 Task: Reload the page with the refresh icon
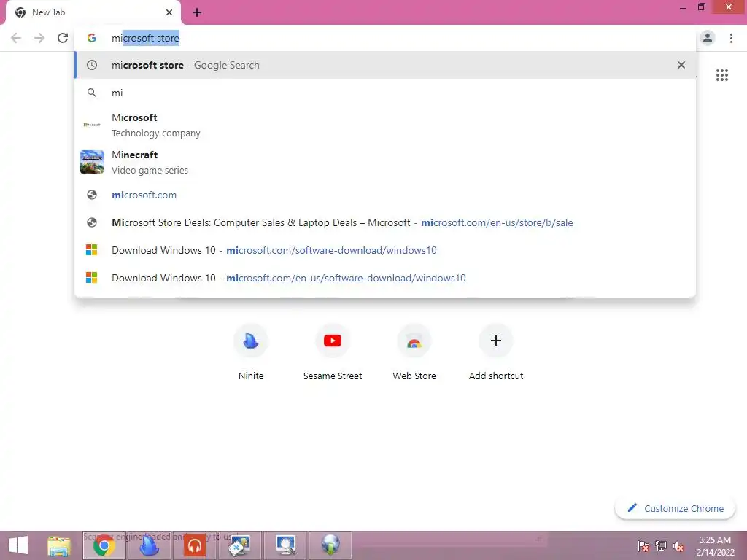pyautogui.click(x=63, y=38)
